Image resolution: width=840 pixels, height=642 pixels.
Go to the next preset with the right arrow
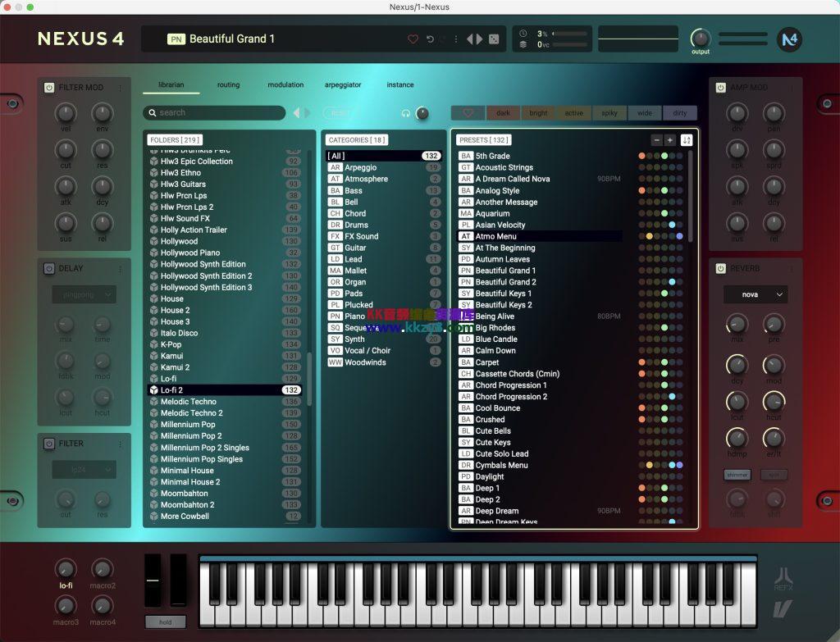479,39
